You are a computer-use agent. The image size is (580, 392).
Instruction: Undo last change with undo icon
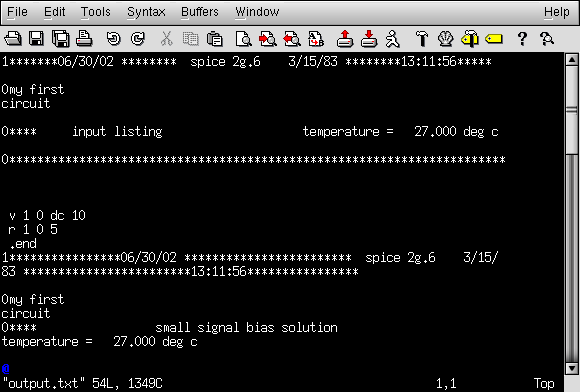pyautogui.click(x=114, y=38)
